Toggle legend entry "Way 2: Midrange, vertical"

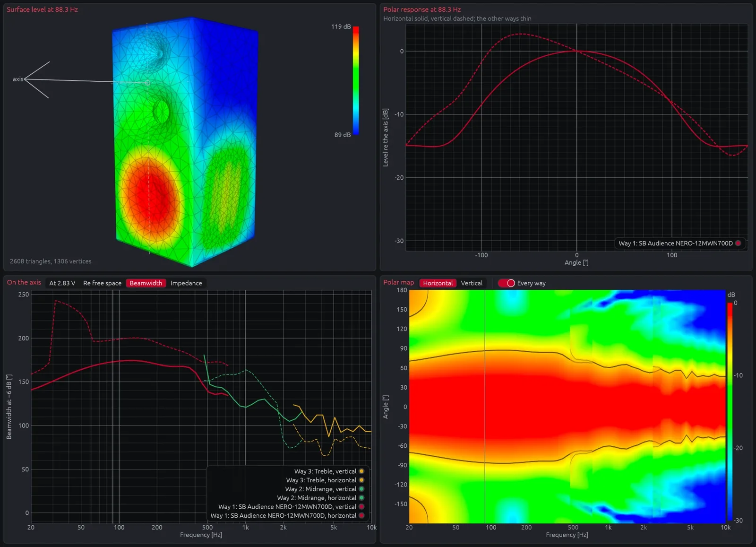click(325, 489)
